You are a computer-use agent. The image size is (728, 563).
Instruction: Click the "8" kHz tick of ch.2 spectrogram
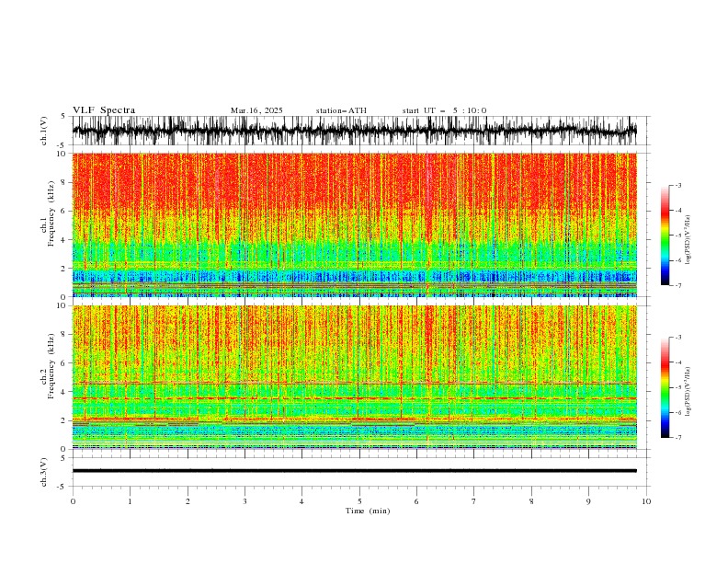point(64,335)
